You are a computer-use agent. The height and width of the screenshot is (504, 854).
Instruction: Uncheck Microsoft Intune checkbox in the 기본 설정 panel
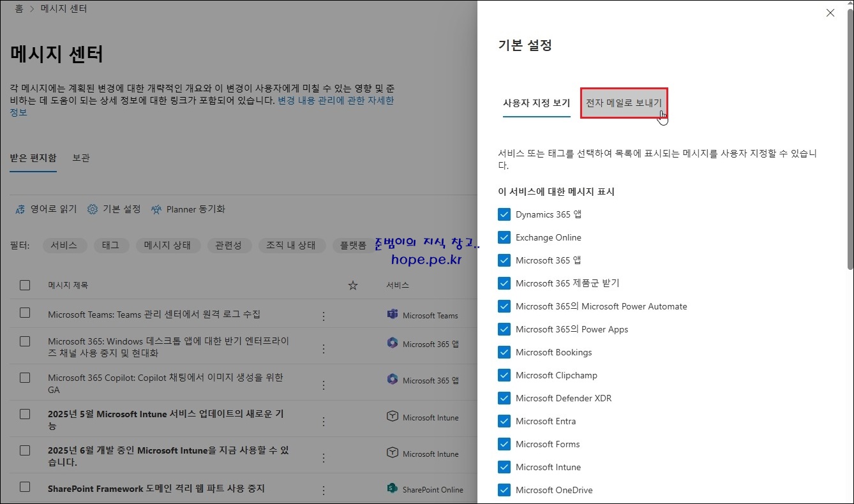click(504, 467)
